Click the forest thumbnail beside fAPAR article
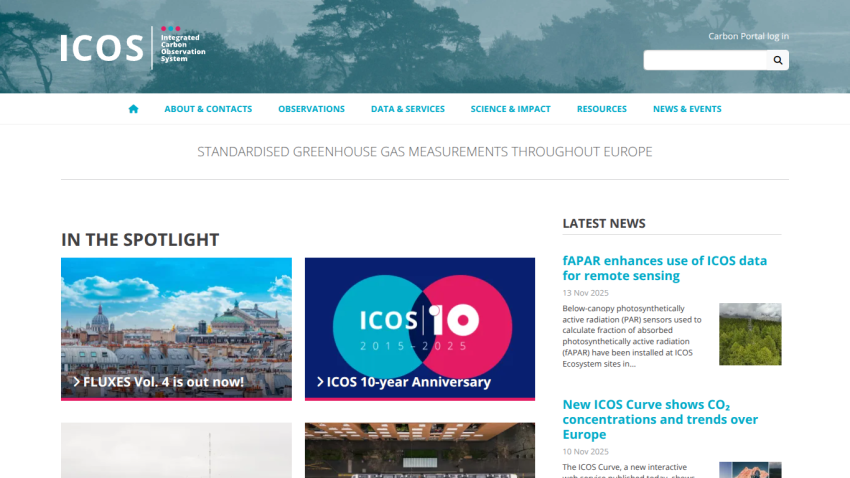The width and height of the screenshot is (850, 478). click(x=750, y=334)
